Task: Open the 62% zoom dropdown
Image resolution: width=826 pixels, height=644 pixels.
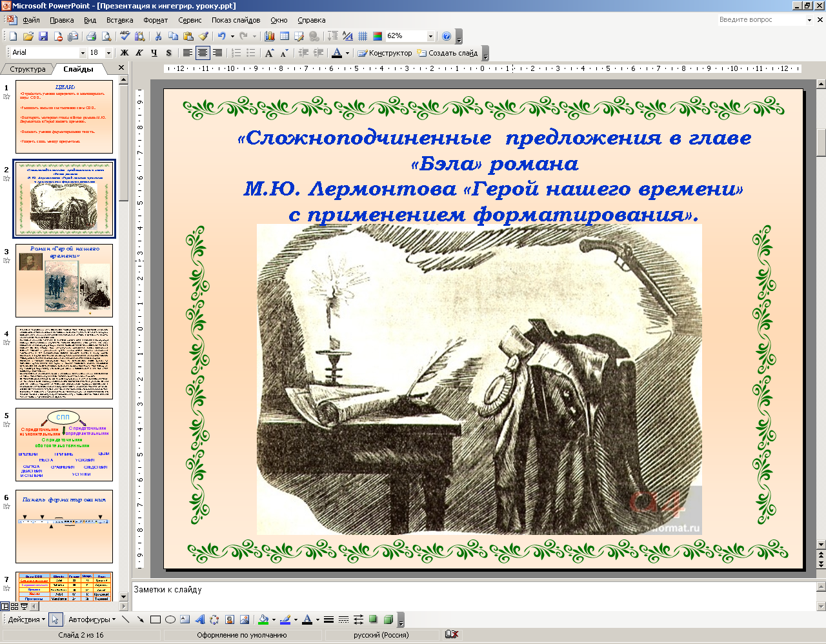Action: point(430,36)
